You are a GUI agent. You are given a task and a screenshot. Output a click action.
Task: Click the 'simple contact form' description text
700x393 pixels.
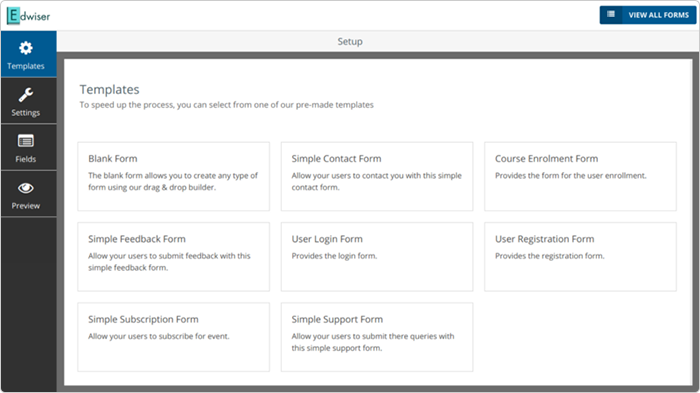click(376, 181)
